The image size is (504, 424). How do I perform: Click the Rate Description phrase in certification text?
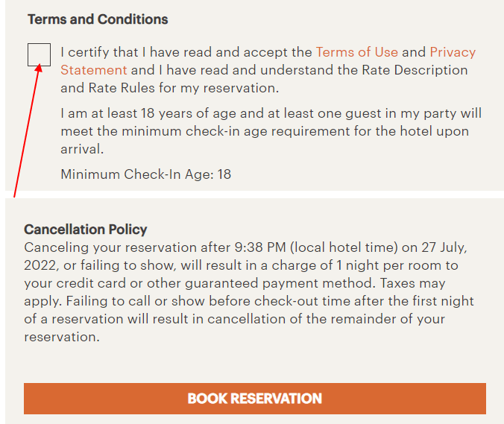(x=415, y=70)
